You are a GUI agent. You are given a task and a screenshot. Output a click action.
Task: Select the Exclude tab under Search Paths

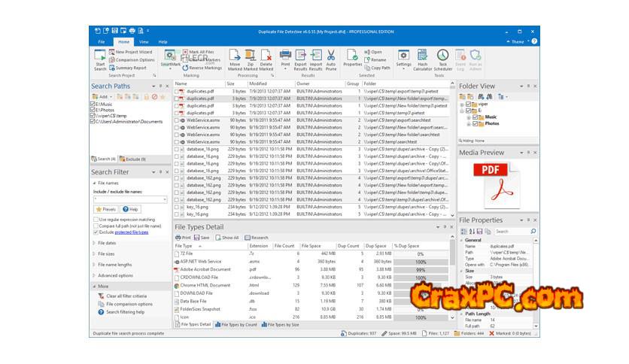coord(132,159)
